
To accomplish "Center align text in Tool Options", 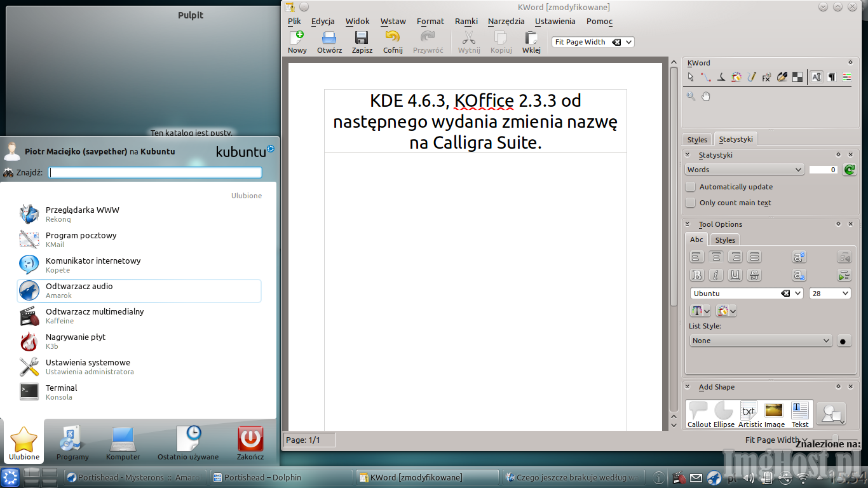I will [716, 257].
